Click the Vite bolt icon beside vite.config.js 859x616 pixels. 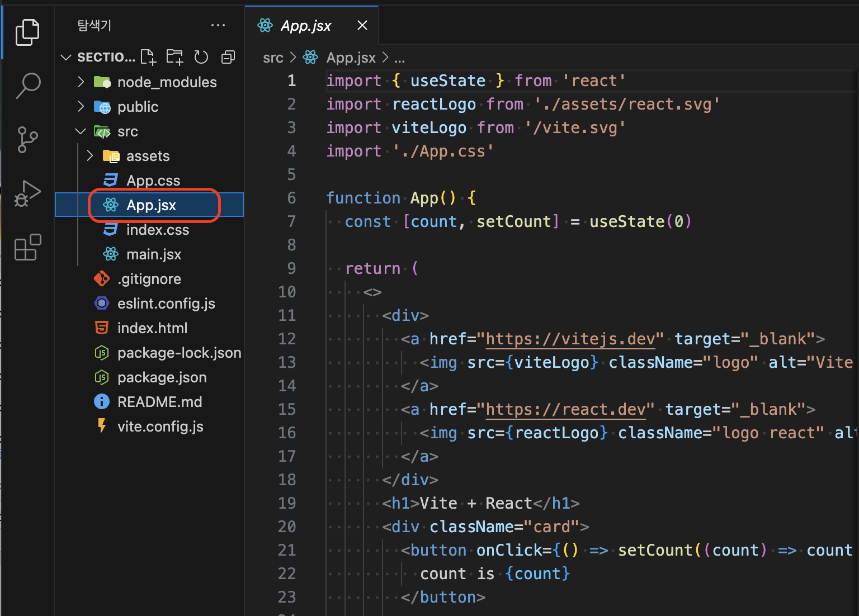[x=102, y=426]
